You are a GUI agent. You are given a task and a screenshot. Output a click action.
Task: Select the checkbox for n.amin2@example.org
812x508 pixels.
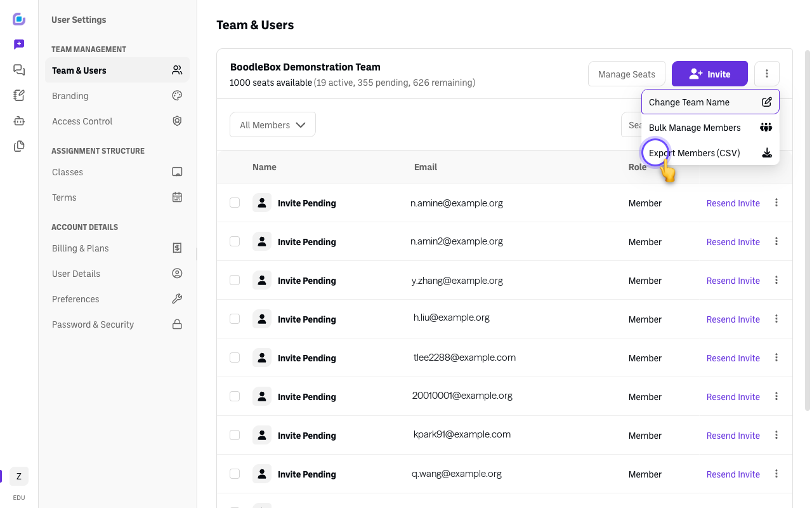coord(235,242)
